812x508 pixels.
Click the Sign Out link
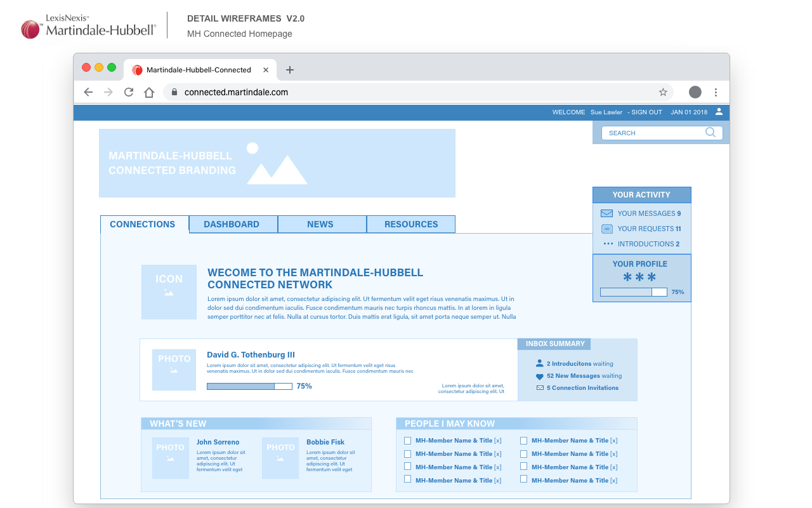(646, 112)
